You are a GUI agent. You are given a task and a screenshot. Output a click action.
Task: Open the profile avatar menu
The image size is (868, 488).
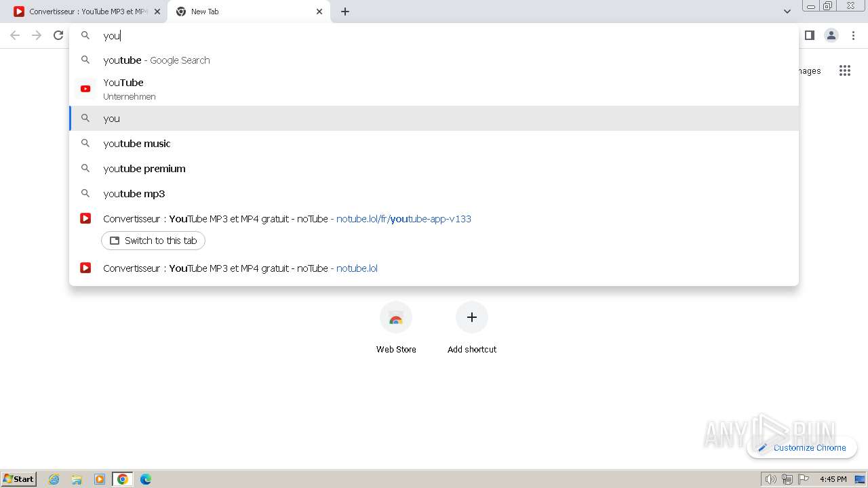[831, 35]
